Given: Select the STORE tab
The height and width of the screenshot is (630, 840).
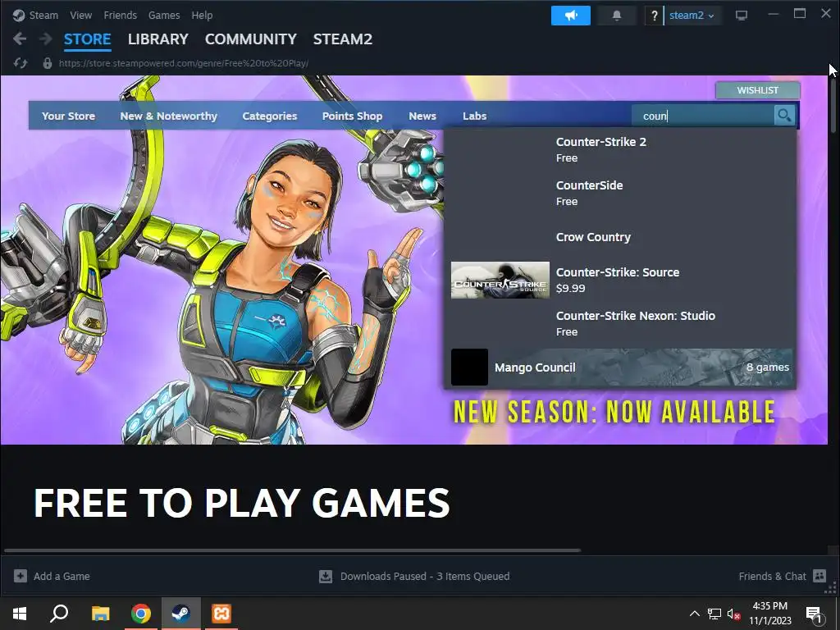Looking at the screenshot, I should (x=87, y=39).
